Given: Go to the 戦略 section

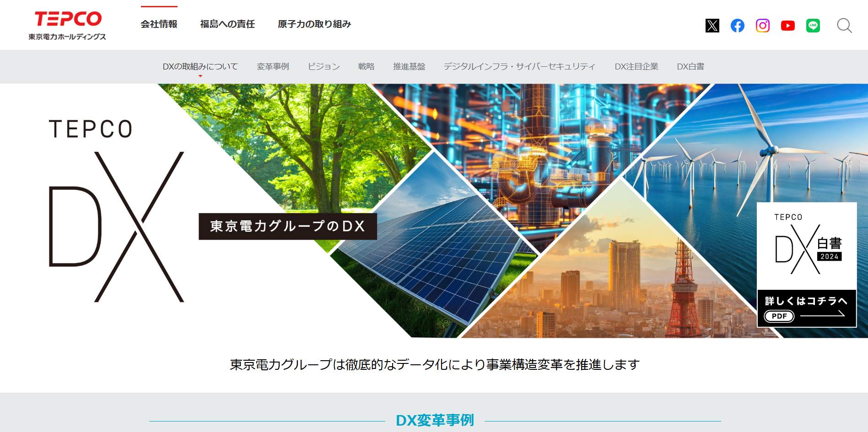Looking at the screenshot, I should tap(366, 67).
